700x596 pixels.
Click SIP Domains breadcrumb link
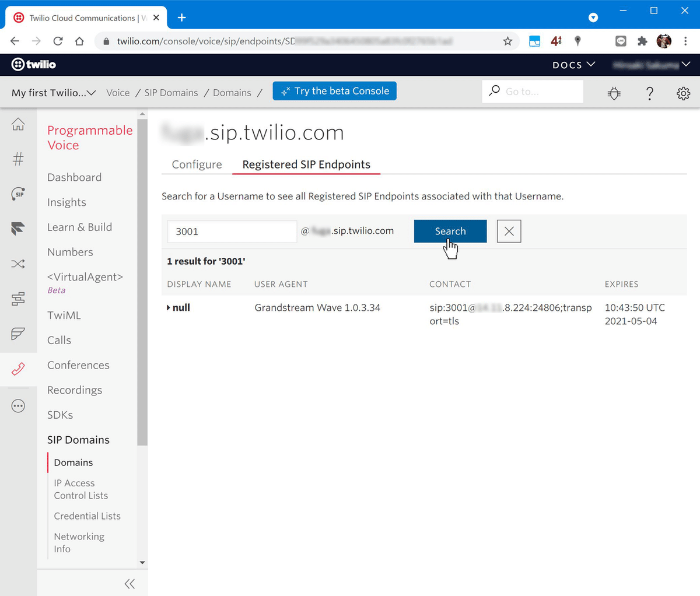tap(171, 93)
